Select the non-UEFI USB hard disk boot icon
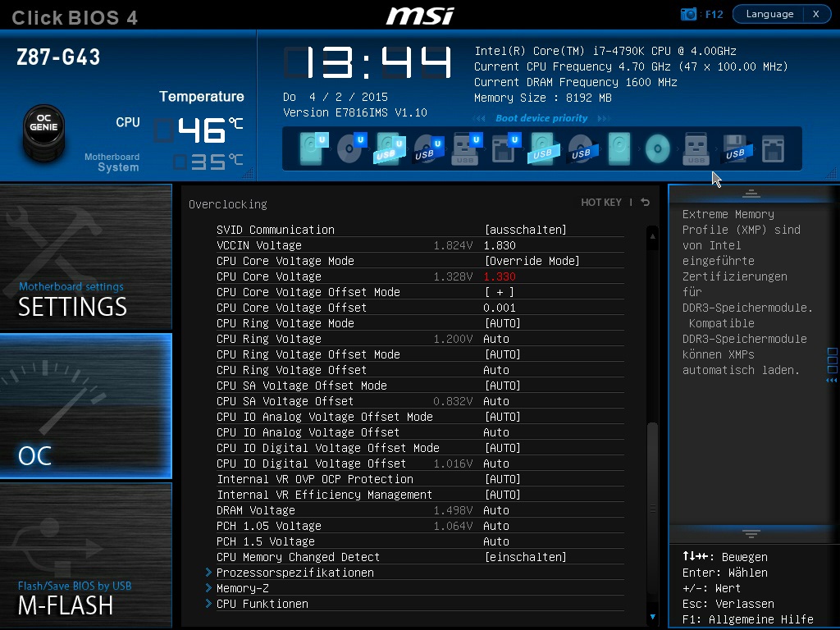 [543, 148]
